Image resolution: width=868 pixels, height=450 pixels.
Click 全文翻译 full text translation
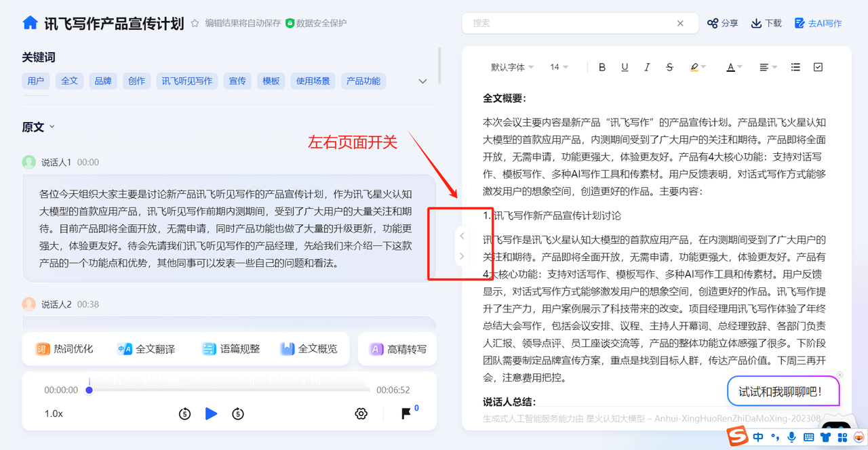click(x=146, y=349)
